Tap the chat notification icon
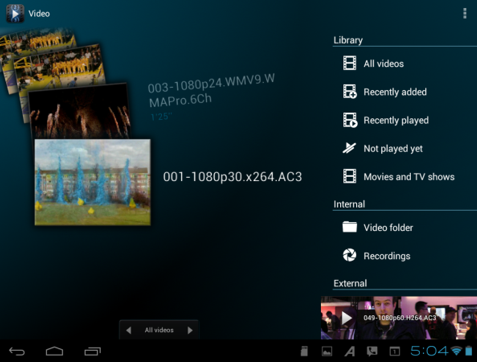477x362 pixels. coord(372,351)
